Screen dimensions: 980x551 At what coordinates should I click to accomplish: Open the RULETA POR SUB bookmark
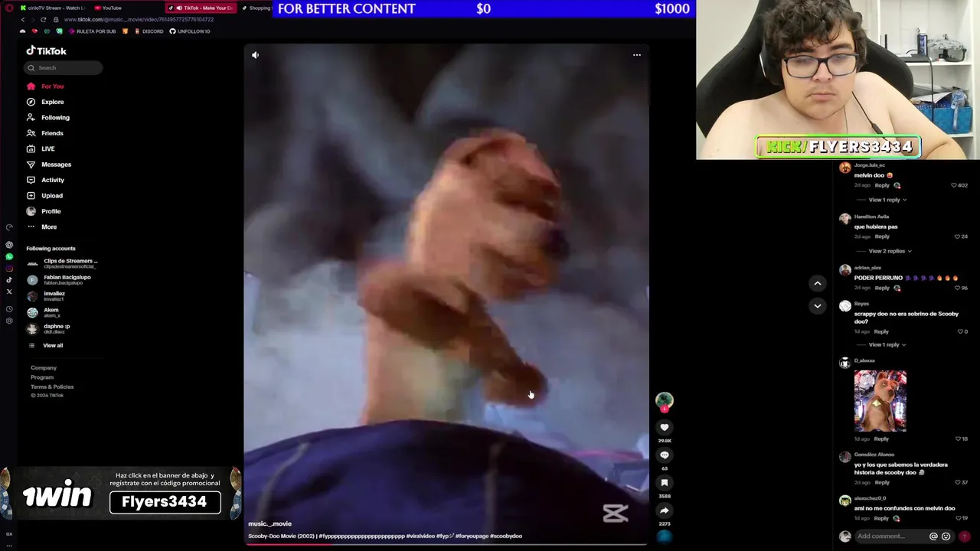pos(93,31)
